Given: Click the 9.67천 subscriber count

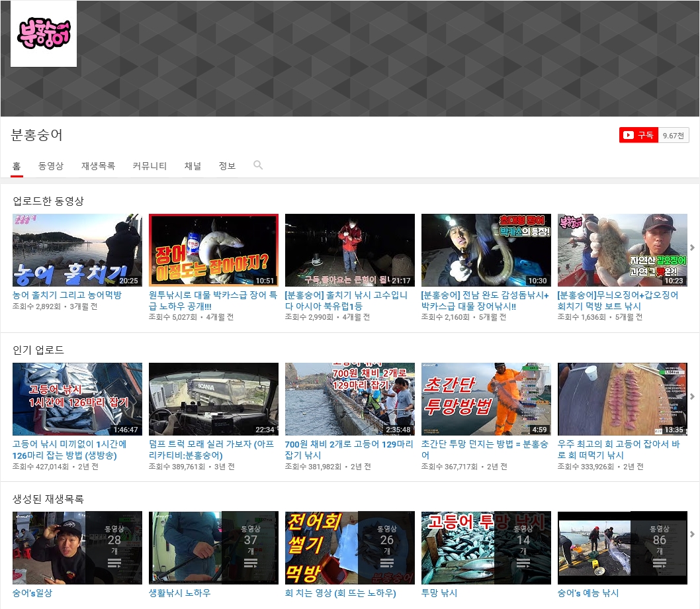Looking at the screenshot, I should pyautogui.click(x=674, y=136).
